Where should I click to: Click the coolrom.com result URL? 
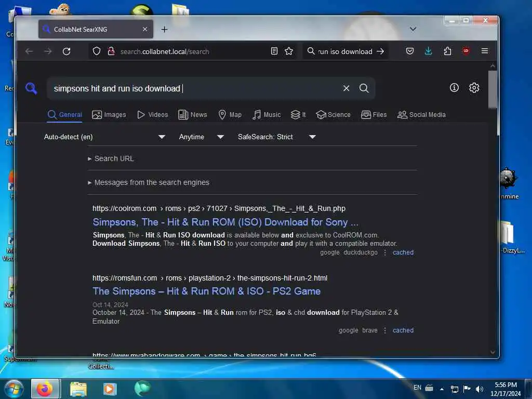[219, 208]
